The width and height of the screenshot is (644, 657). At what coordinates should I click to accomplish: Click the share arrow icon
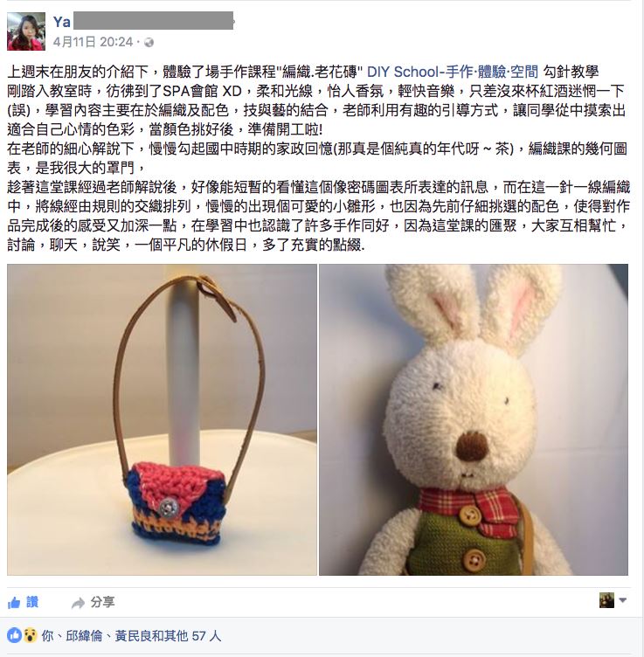[78, 603]
